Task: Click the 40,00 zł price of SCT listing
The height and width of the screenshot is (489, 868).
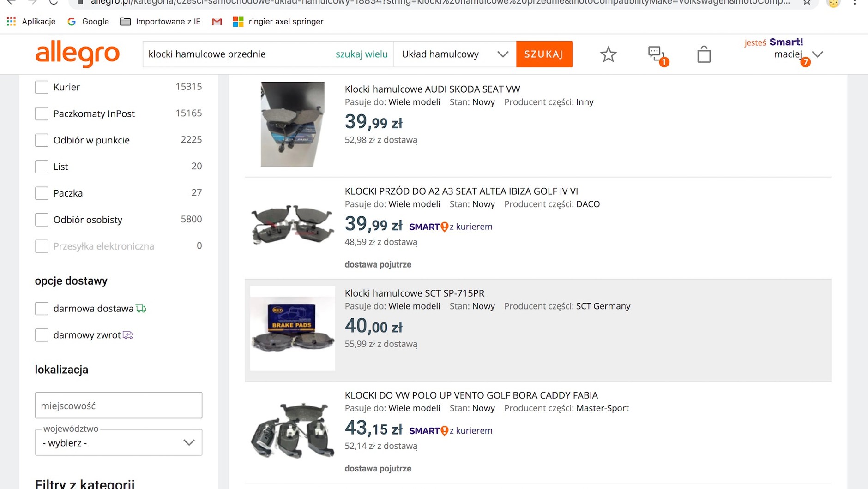Action: coord(374,326)
